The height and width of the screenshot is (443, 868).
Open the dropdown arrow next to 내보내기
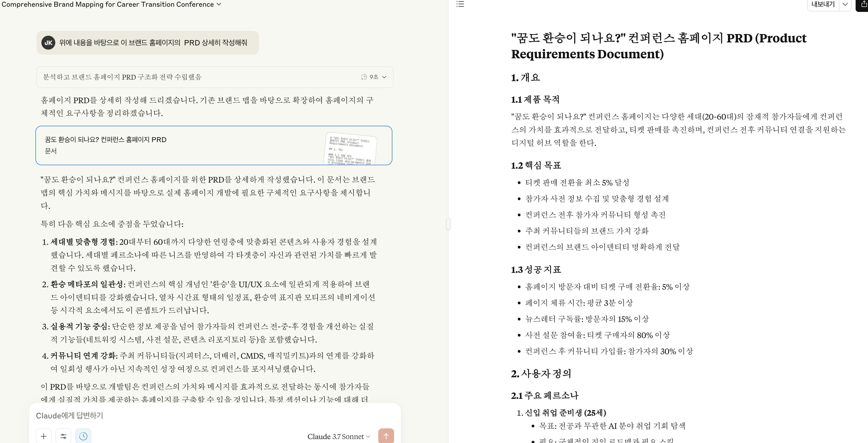pos(845,4)
